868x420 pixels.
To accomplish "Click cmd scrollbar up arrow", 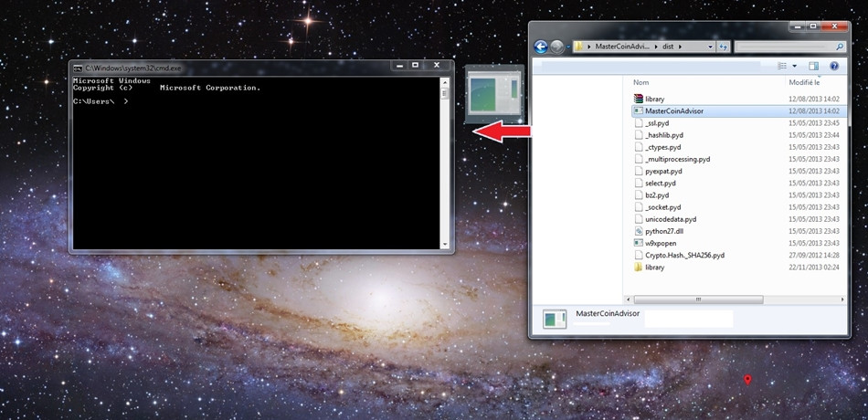I will (x=445, y=82).
